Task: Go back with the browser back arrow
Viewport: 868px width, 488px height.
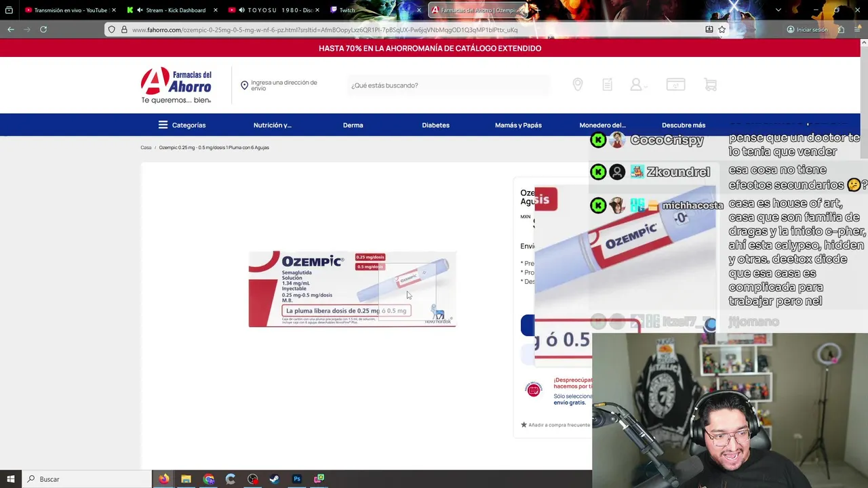Action: point(11,29)
